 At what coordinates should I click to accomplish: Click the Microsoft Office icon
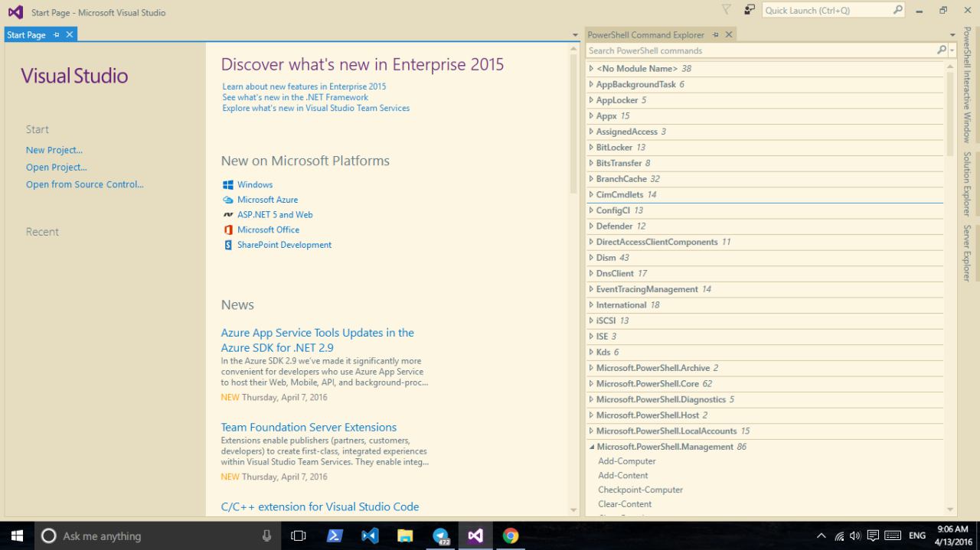click(228, 229)
